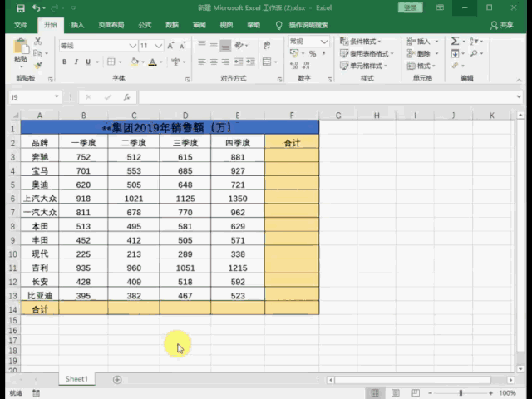This screenshot has width=532, height=399.
Task: Center text horizontally
Action: click(x=214, y=62)
